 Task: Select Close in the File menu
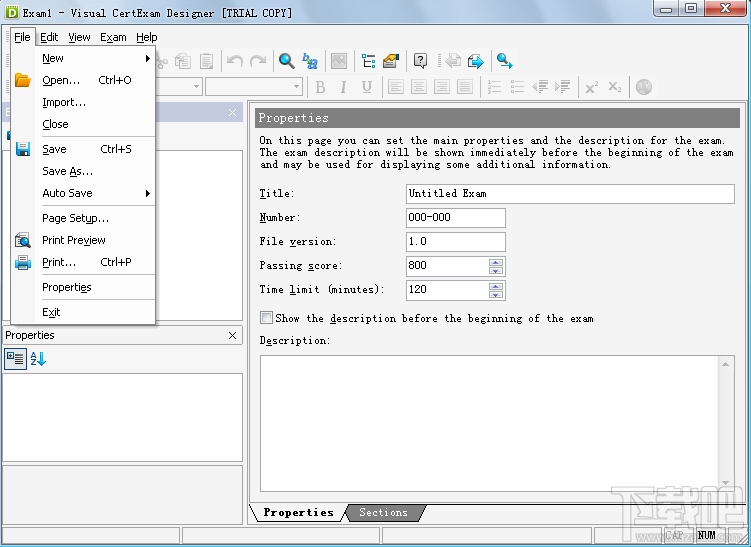tap(83, 124)
